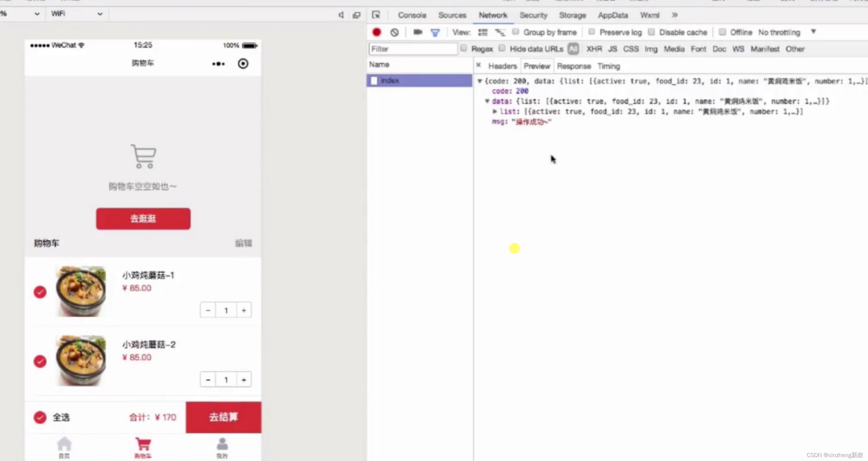Click the quantity field of 小鸡炖蘑菇-1

(226, 310)
